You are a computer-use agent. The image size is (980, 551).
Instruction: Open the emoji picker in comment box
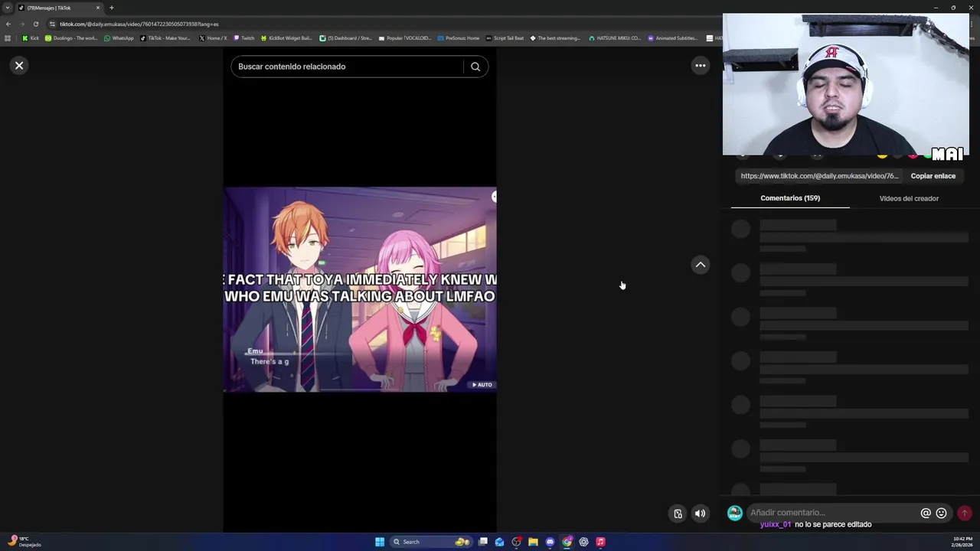tap(941, 513)
